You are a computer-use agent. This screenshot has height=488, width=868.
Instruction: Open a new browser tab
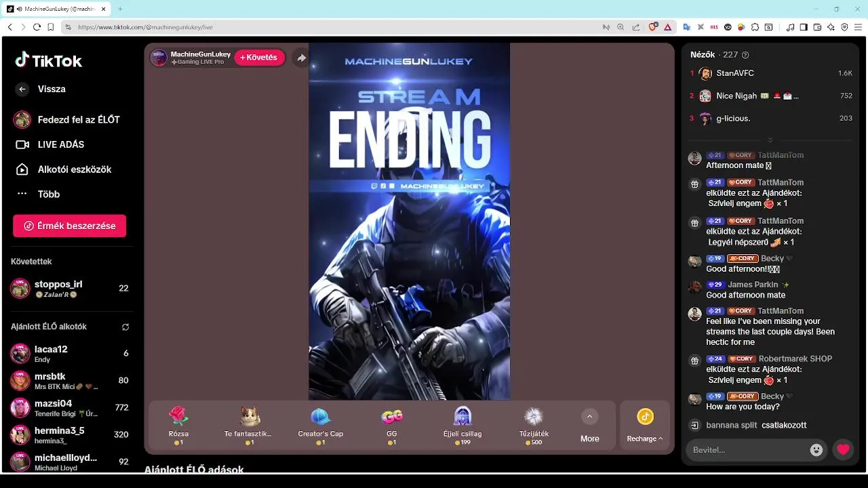tap(120, 9)
